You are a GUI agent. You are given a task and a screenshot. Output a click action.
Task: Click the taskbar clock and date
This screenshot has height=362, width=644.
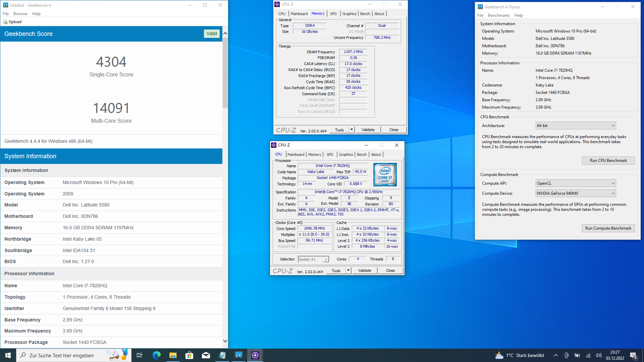click(x=615, y=355)
